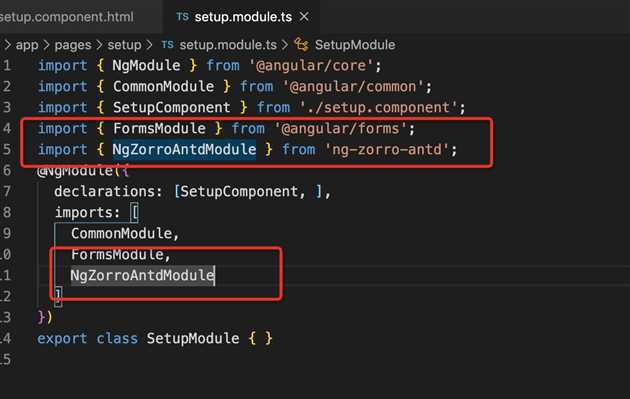Click the SetupModule class name on export line

click(x=192, y=338)
